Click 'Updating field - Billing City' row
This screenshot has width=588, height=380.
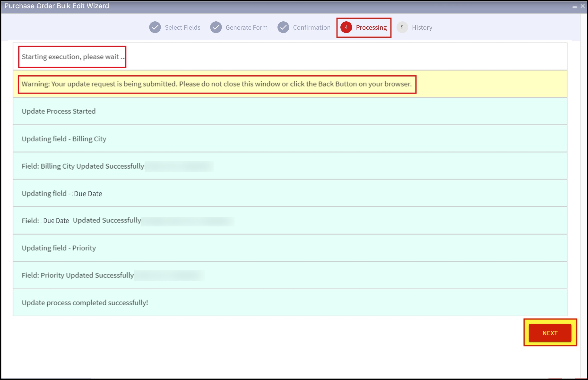click(x=64, y=139)
